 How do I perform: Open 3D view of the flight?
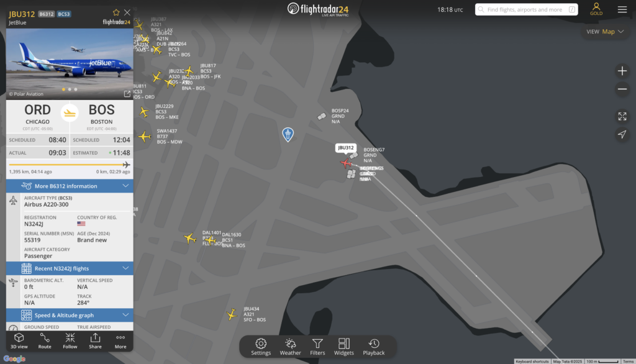[19, 341]
